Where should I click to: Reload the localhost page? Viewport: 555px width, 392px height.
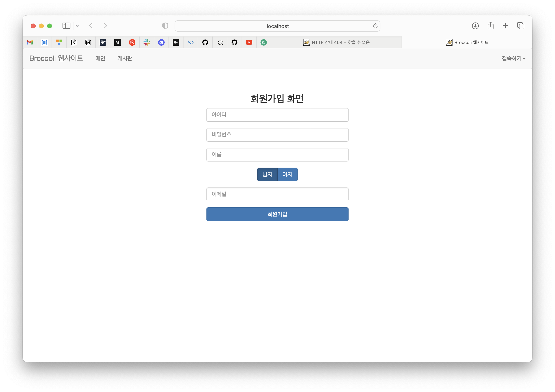click(x=375, y=26)
